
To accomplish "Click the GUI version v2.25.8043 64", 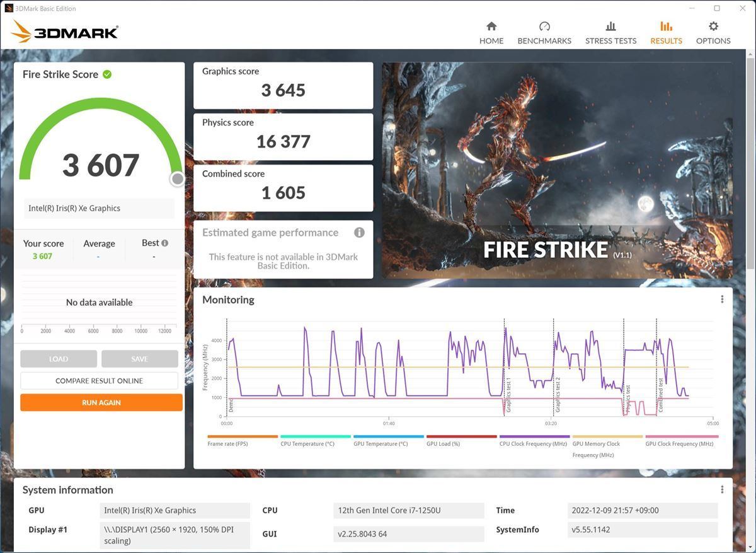I will click(409, 534).
